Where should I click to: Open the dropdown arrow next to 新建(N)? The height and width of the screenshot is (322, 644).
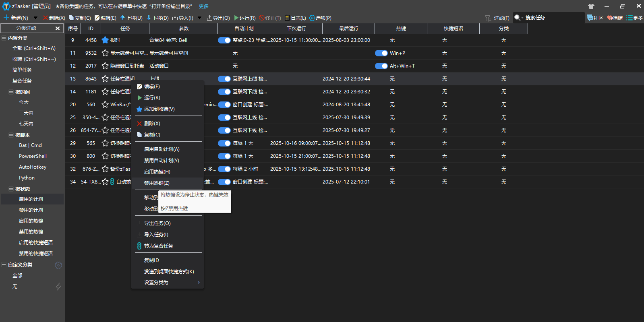(x=35, y=18)
